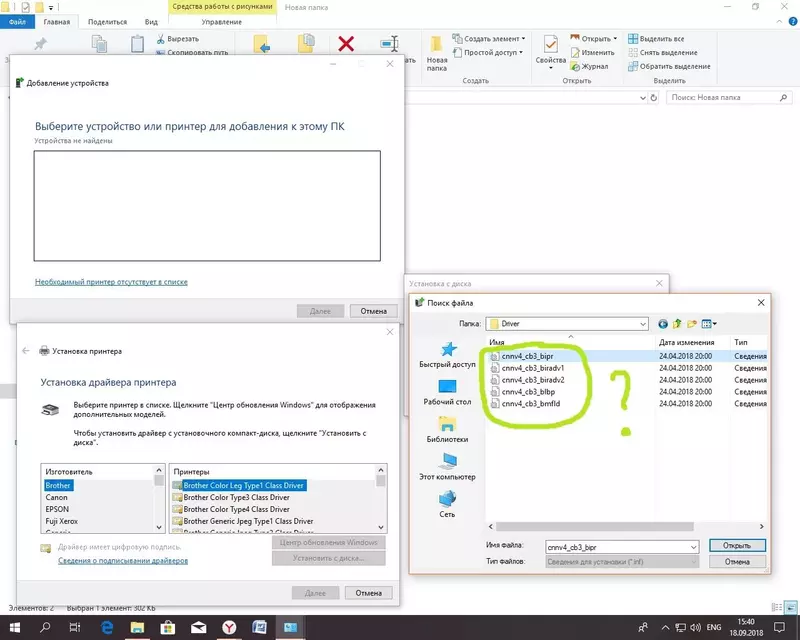Open Microsoft Edge from the taskbar
The height and width of the screenshot is (640, 800).
point(107,627)
